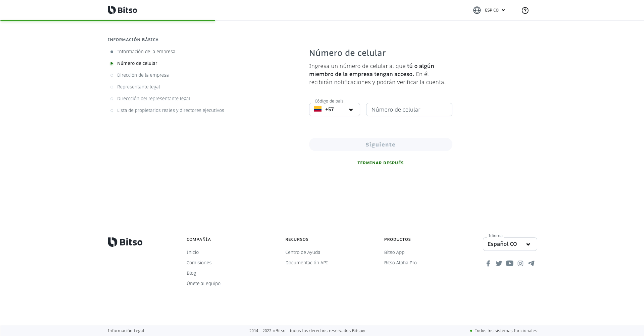Open Centro de Ayuda link

pyautogui.click(x=303, y=252)
